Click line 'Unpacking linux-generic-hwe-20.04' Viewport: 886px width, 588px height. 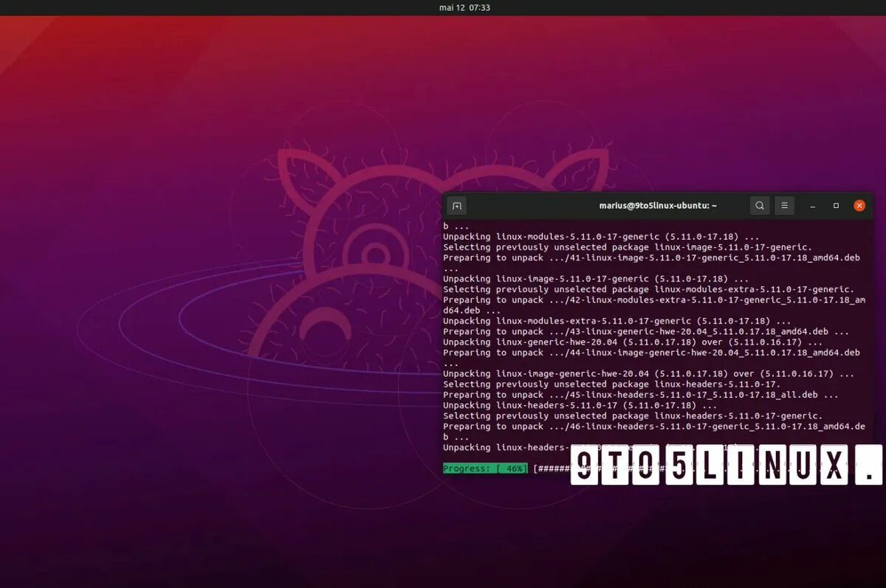(633, 342)
